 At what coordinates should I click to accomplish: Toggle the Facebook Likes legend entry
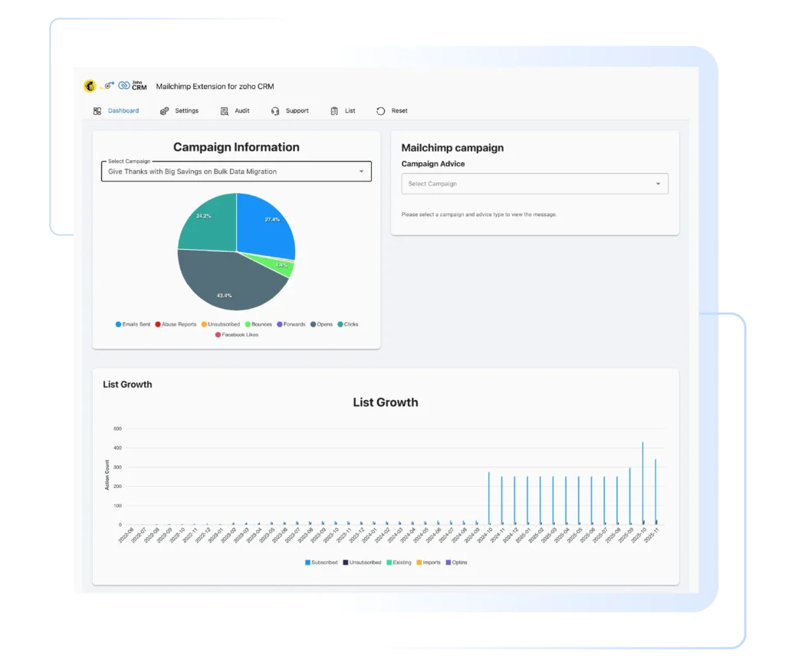click(238, 335)
